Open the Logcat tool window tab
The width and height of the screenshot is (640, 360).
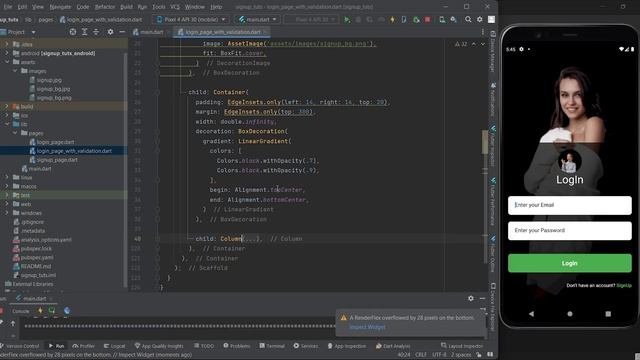point(115,346)
